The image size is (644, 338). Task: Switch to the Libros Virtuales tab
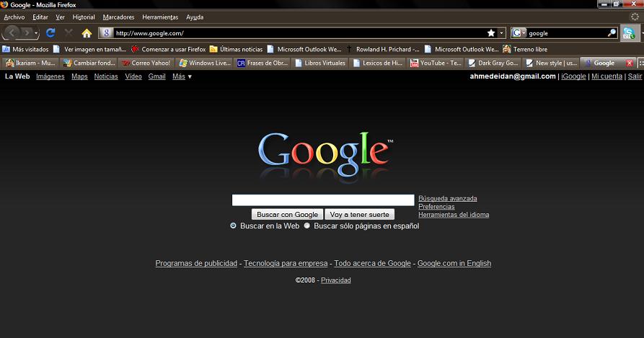point(320,63)
